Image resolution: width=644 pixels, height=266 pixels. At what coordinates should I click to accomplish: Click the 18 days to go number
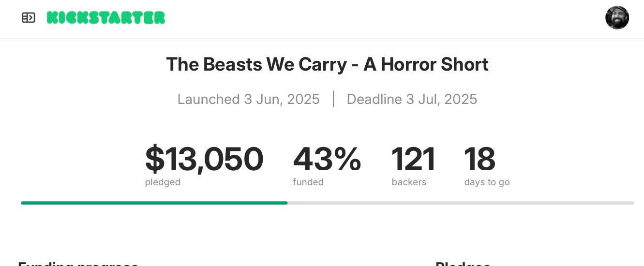click(480, 159)
